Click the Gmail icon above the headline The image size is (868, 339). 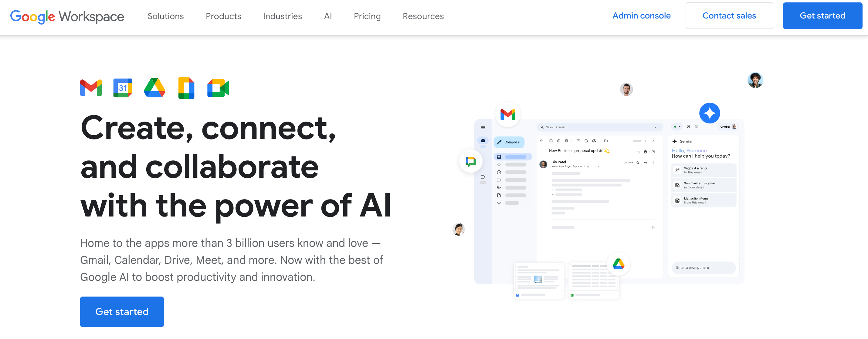[91, 88]
